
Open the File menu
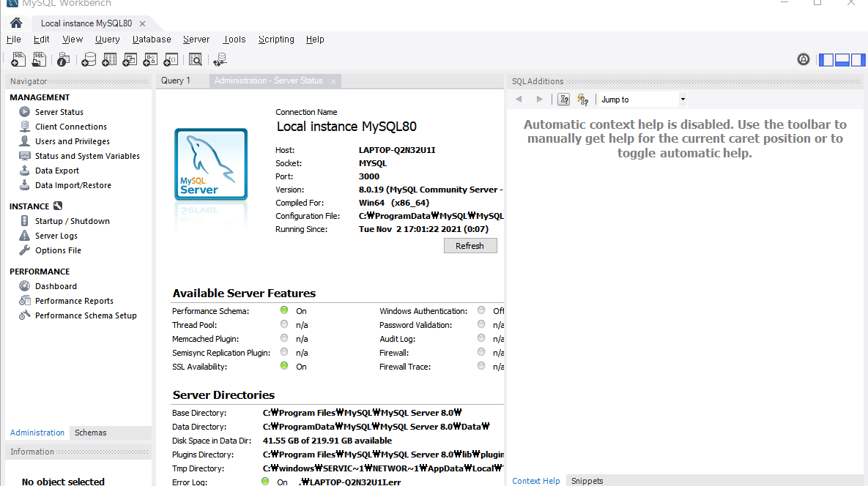tap(14, 40)
